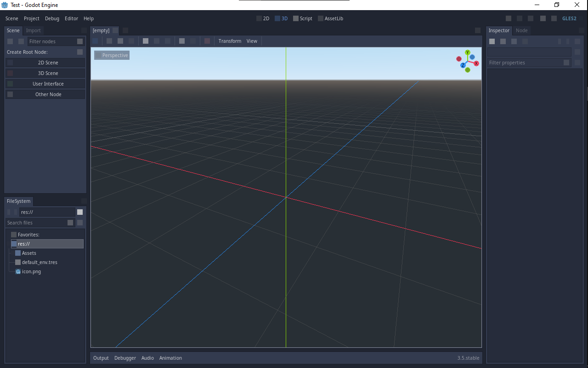Open the Transform menu in the viewport
Viewport: 588px width, 368px height.
(230, 41)
